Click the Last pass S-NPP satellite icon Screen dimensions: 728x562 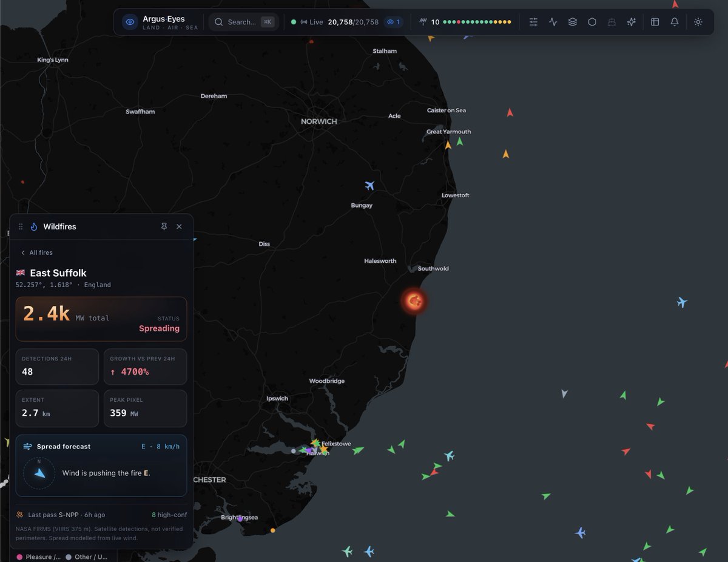click(x=21, y=515)
